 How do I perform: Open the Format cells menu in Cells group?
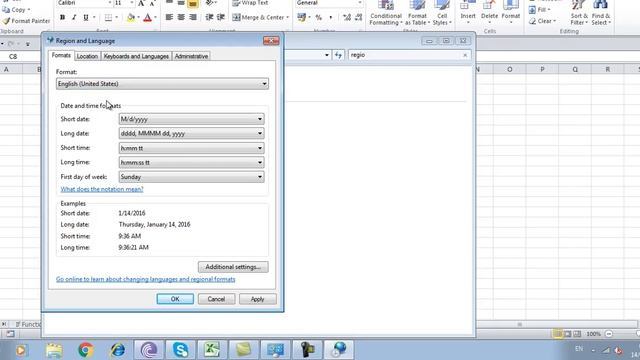click(511, 12)
